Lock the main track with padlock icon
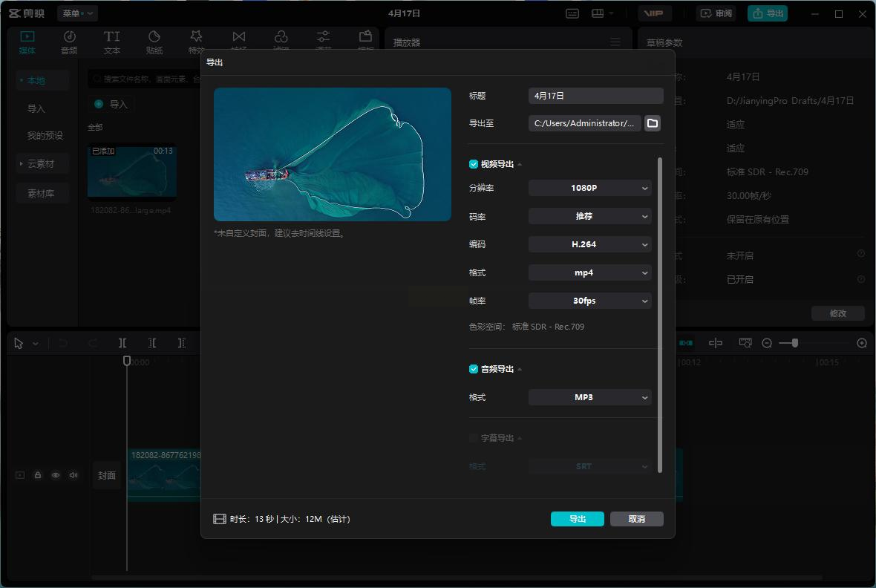Image resolution: width=876 pixels, height=588 pixels. click(38, 475)
